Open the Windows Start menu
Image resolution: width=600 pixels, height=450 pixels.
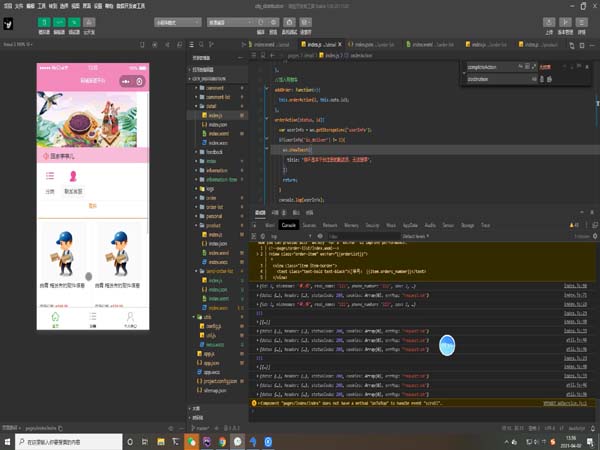(7, 441)
